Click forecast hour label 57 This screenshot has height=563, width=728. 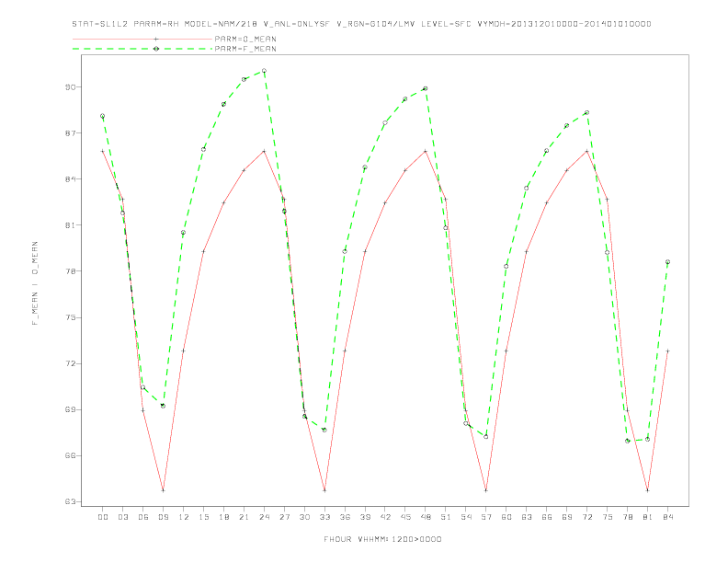point(486,517)
